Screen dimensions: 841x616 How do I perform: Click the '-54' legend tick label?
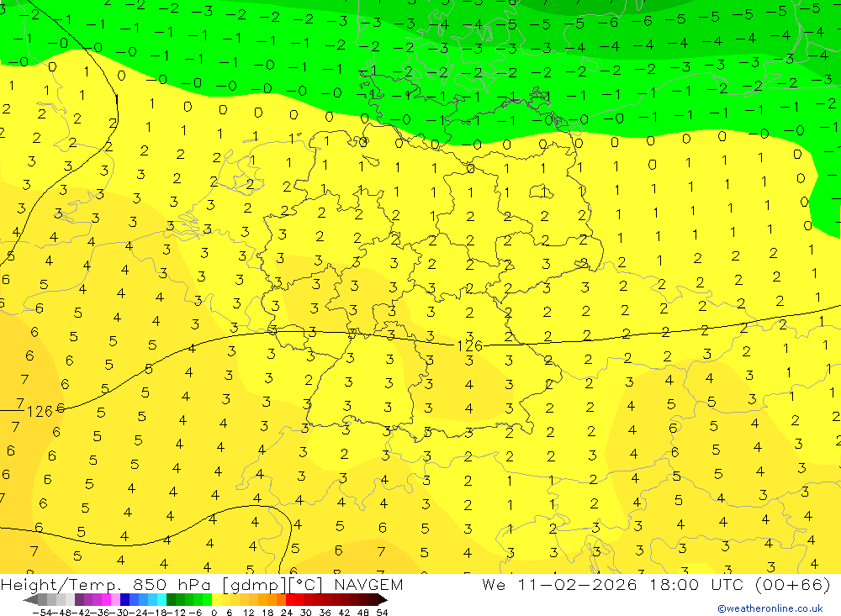(x=42, y=613)
